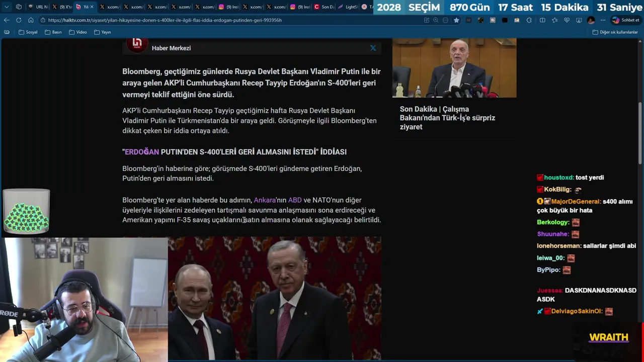Open Browser essentials heart icon

(567, 20)
